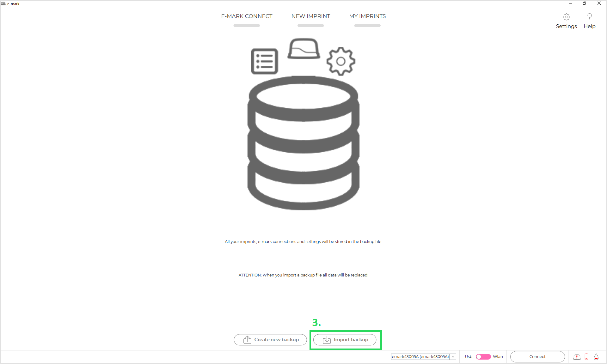Click the emark43005A device name field
607x364 pixels.
420,357
